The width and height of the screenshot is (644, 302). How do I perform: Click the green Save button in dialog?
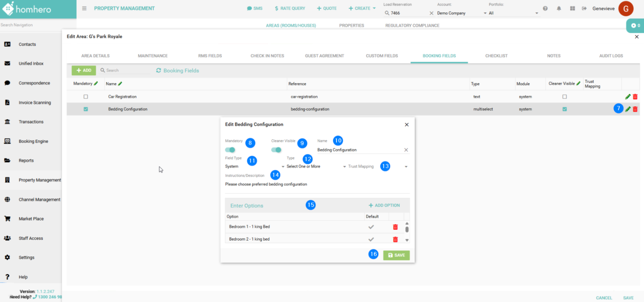click(x=396, y=255)
